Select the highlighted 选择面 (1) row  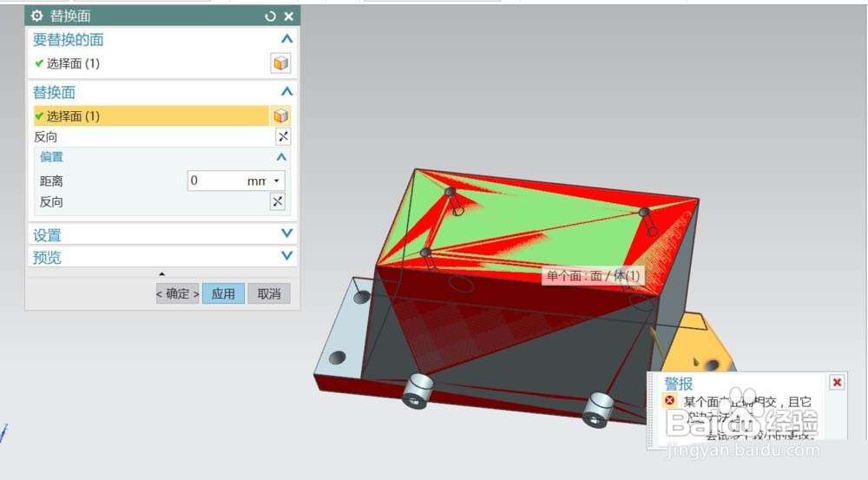tap(151, 115)
